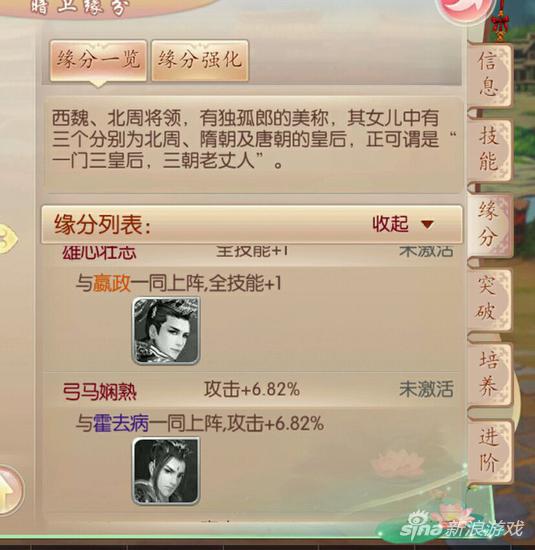
Task: Click the pink round back arrow button
Action: 465,8
